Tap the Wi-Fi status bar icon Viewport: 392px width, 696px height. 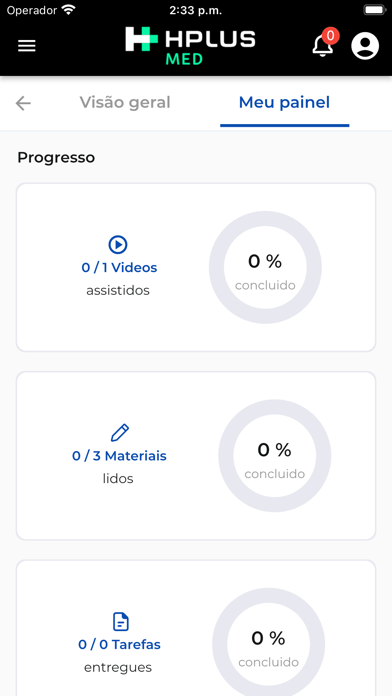[x=68, y=10]
